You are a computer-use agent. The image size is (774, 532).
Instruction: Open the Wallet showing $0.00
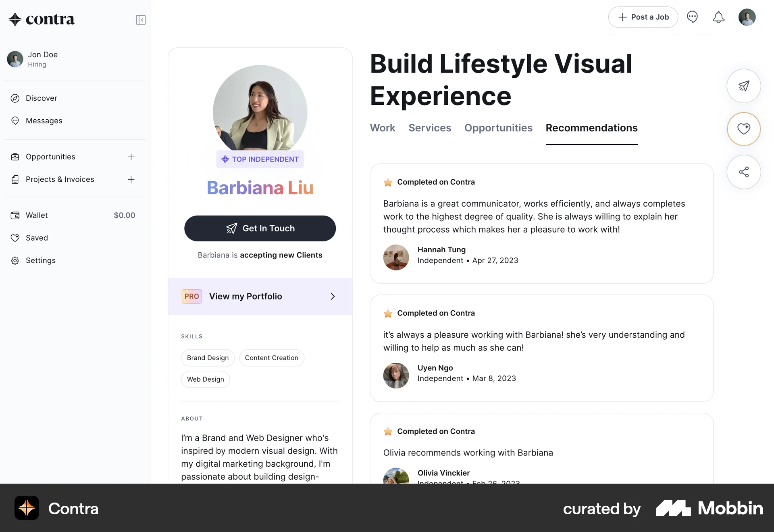click(36, 215)
